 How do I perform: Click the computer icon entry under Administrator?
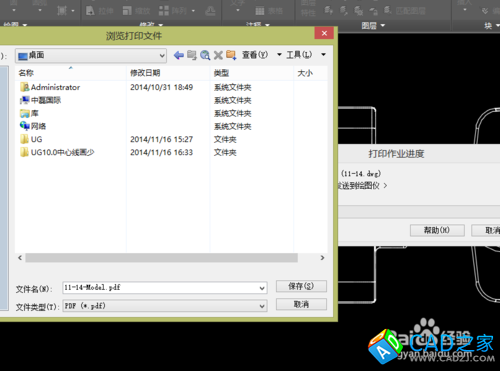24,100
